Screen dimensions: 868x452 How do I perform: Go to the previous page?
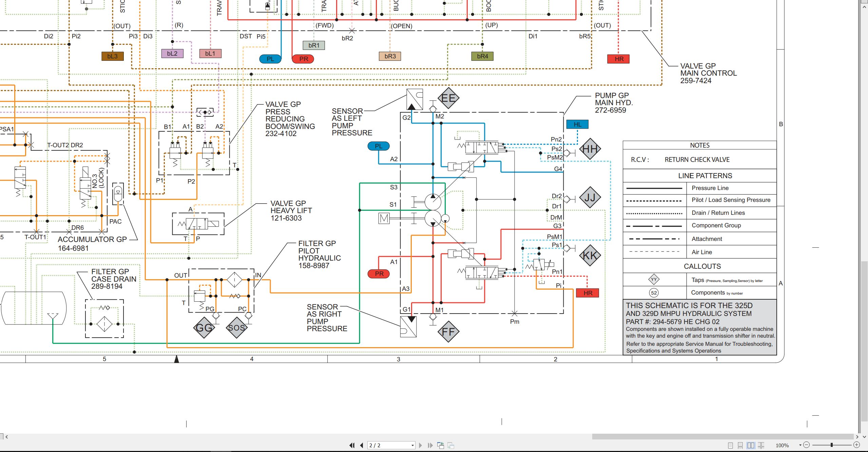(x=362, y=445)
